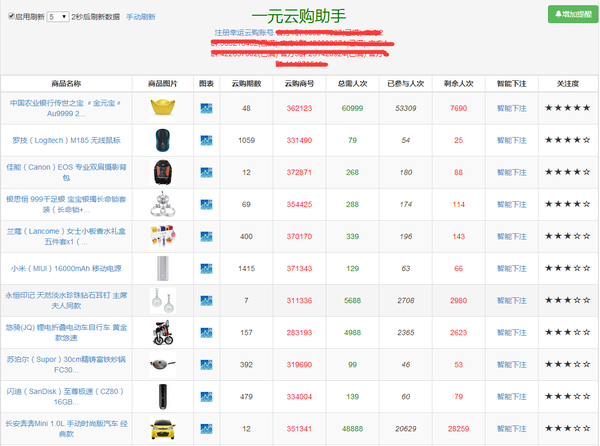Click 智能下注 for 小米 power bank row
Viewport: 600px width, 446px height.
pyautogui.click(x=512, y=269)
